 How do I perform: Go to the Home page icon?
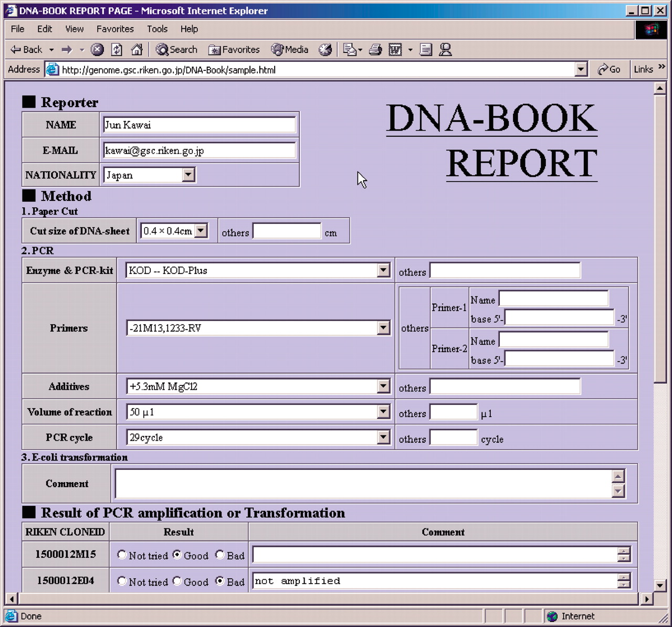(x=136, y=49)
